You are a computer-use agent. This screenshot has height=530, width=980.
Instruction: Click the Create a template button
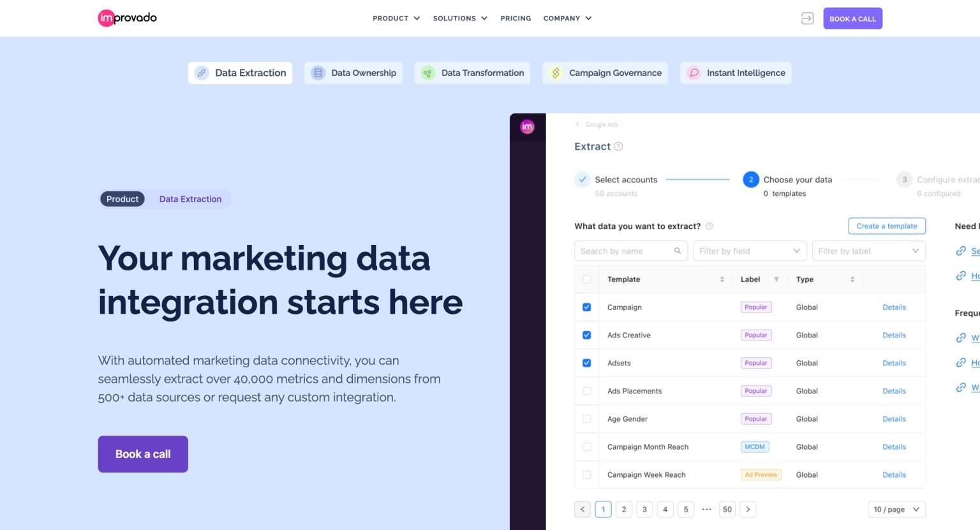(x=887, y=226)
